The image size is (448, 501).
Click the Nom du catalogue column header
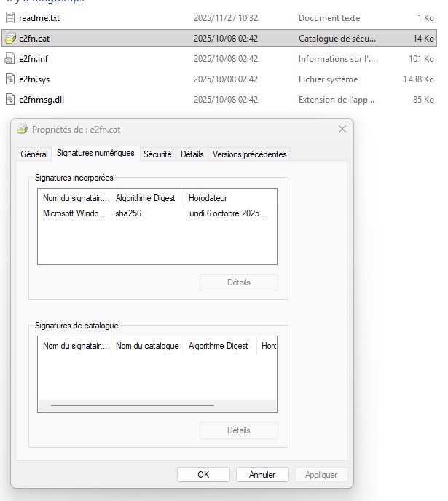point(147,346)
